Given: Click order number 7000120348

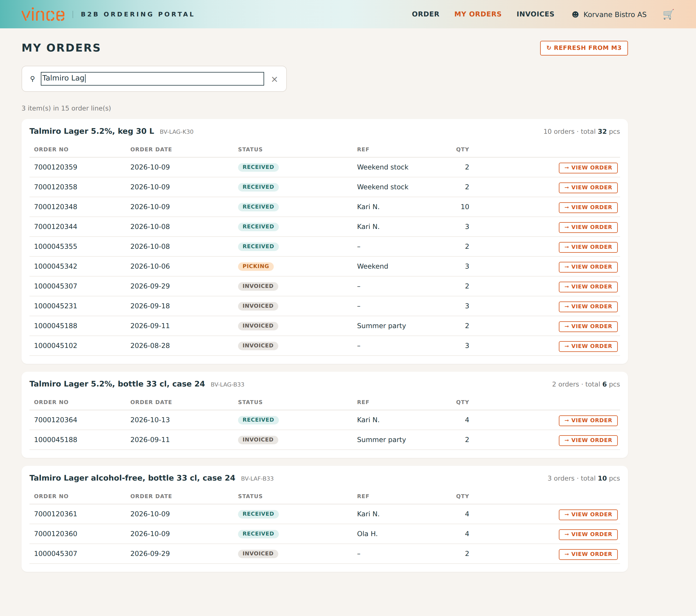Looking at the screenshot, I should tap(56, 207).
